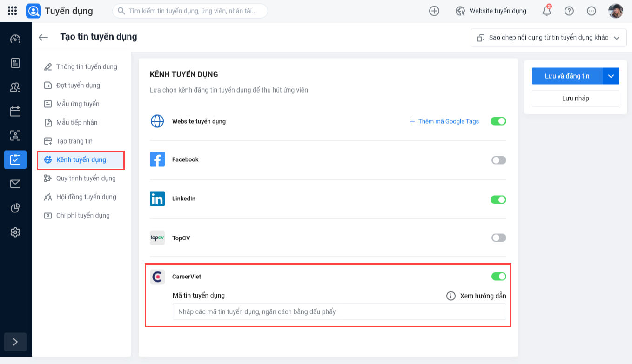This screenshot has height=364, width=632.
Task: Open the email envelope icon in sidebar
Action: (15, 184)
